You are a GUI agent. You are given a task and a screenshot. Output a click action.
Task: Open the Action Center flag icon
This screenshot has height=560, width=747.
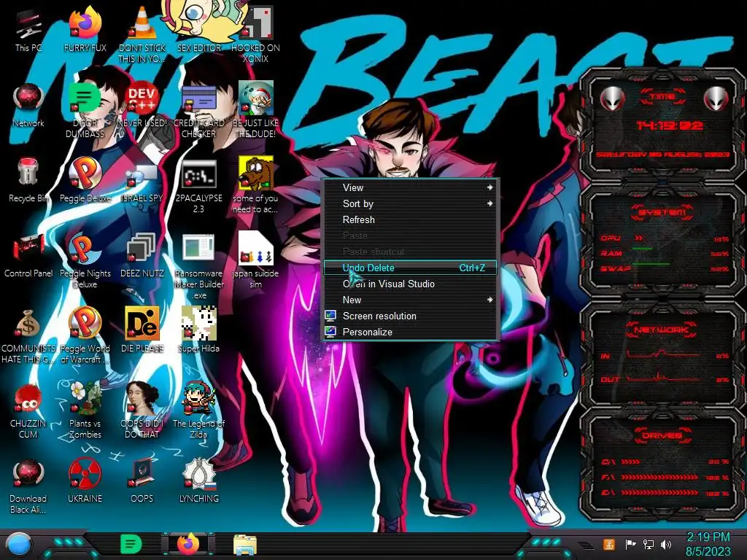click(630, 544)
